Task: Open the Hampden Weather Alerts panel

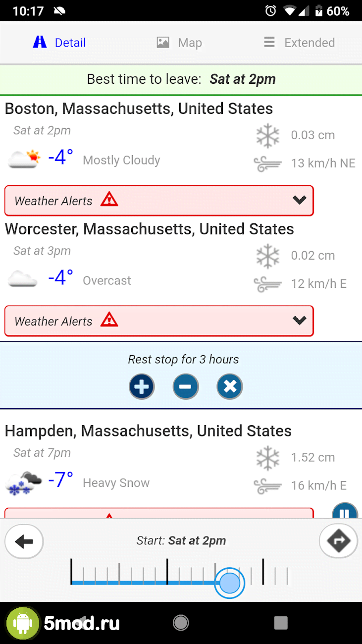Action: point(158,513)
